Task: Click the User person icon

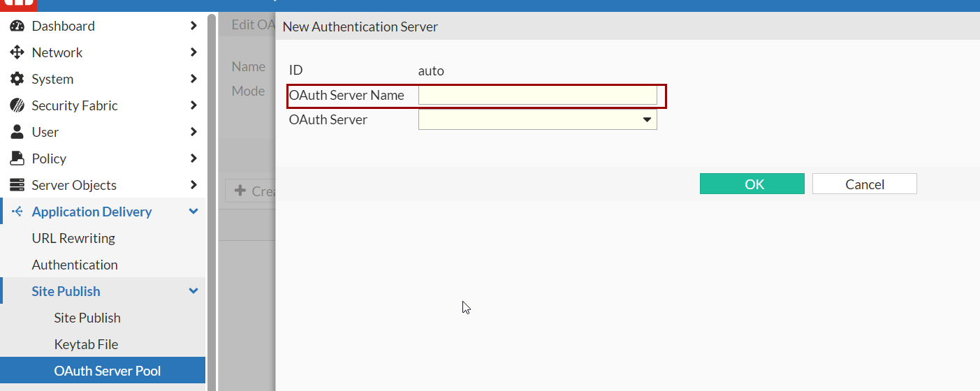Action: coord(17,132)
